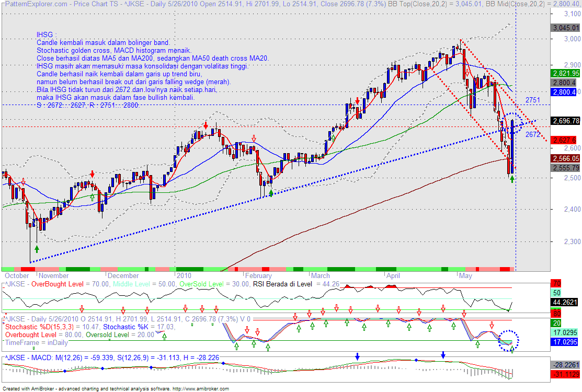Click the 2,300 price axis value
Image resolution: width=582 pixels, height=392 pixels.
click(572, 241)
